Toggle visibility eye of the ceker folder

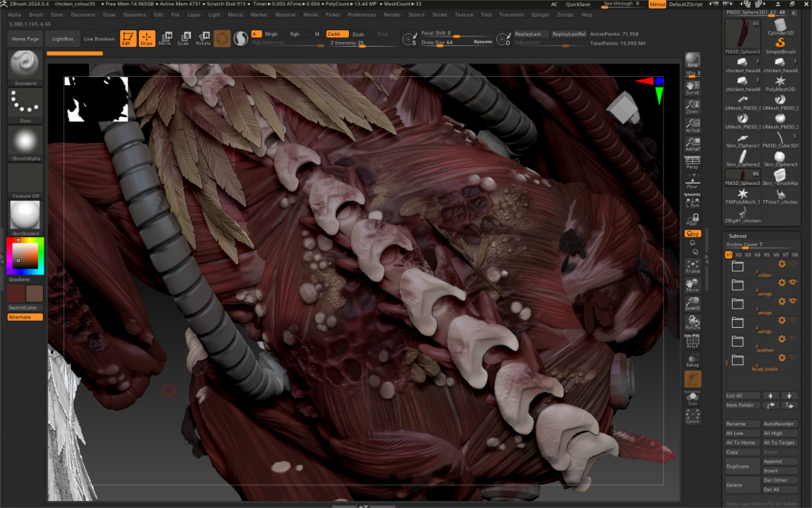(x=793, y=264)
